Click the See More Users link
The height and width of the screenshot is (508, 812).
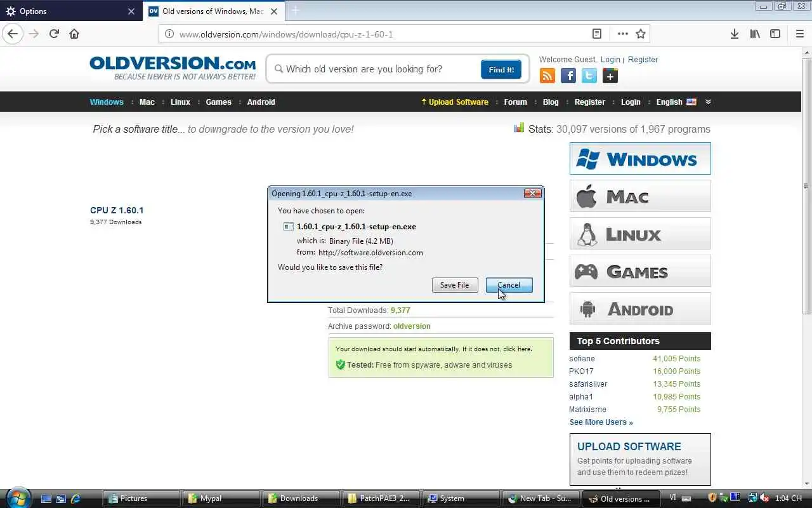(x=601, y=422)
